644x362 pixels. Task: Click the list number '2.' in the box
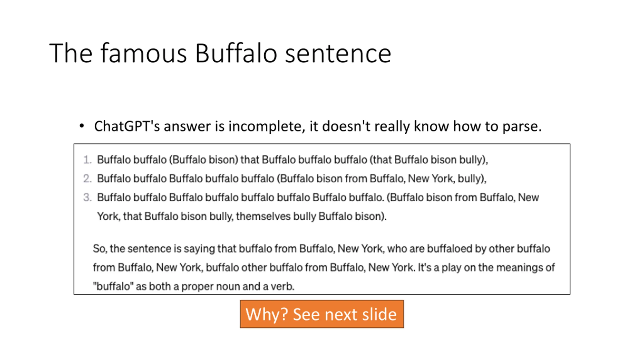(x=87, y=178)
